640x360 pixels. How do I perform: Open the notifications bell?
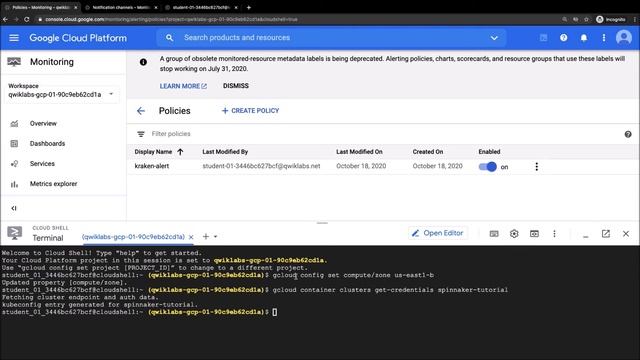(584, 38)
